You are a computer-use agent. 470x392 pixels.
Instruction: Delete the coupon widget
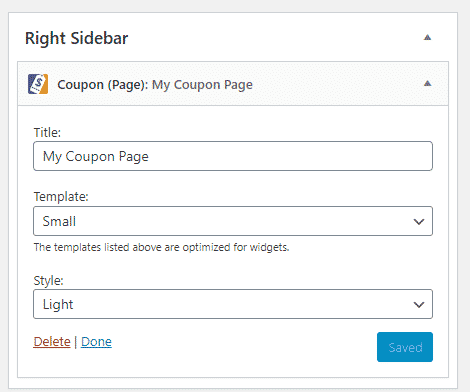tap(52, 342)
